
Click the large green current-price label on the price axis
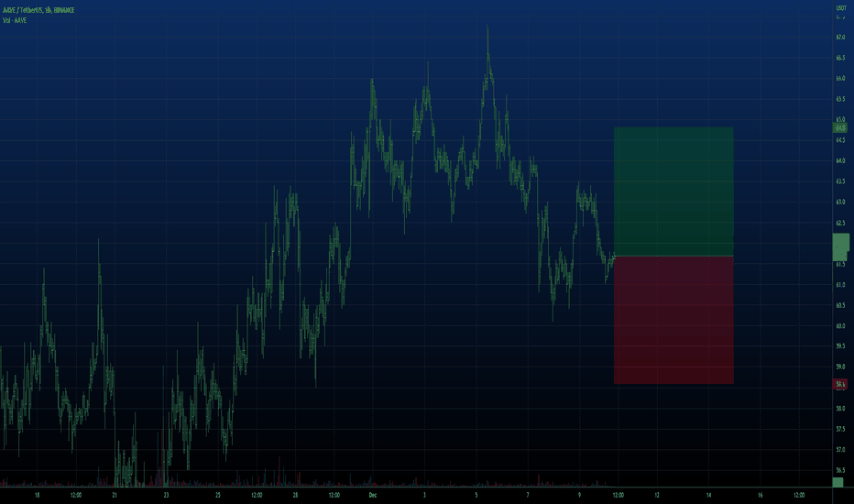841,247
